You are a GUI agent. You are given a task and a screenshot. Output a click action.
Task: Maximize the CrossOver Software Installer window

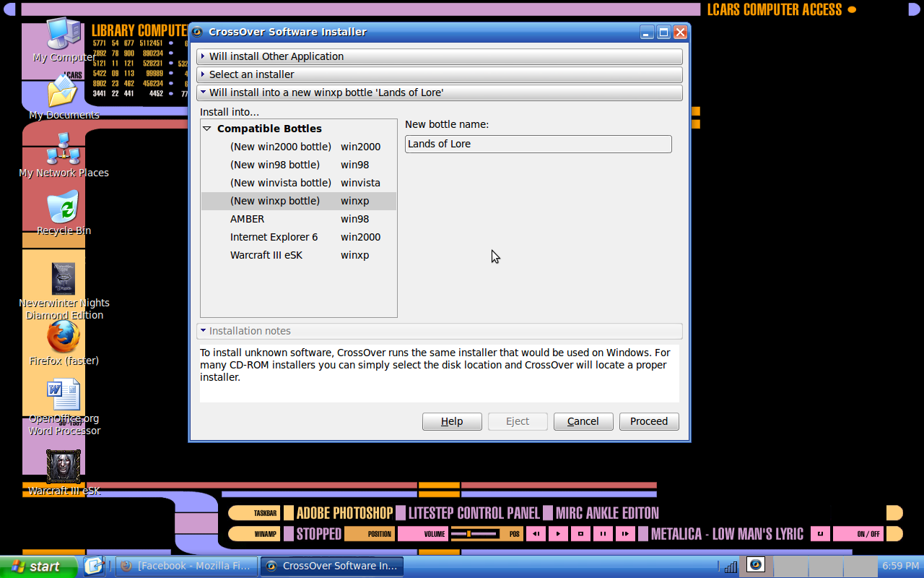(663, 33)
